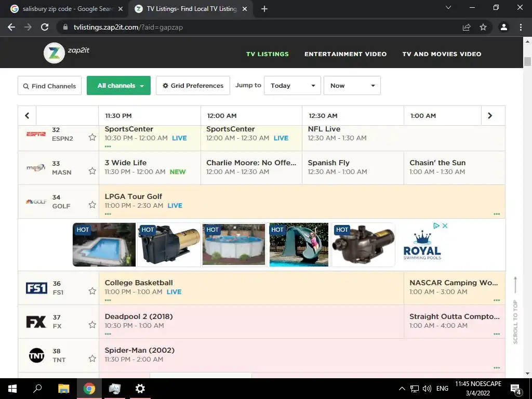Click the volume tray icon
The width and height of the screenshot is (532, 399).
tap(427, 389)
